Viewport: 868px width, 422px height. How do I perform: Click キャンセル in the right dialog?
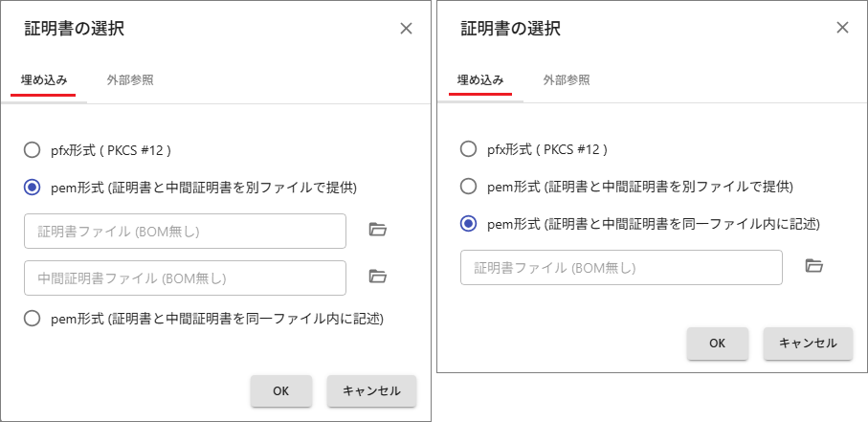click(x=809, y=344)
